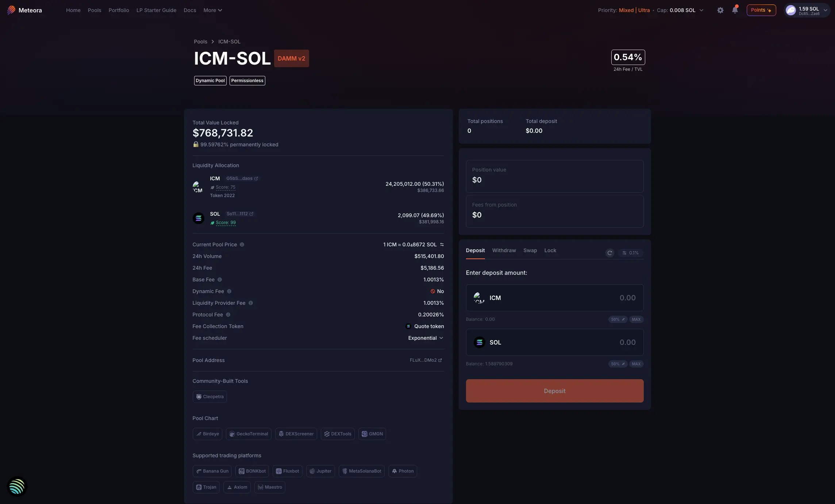
Task: Click Base Fee info icon
Action: click(x=220, y=280)
